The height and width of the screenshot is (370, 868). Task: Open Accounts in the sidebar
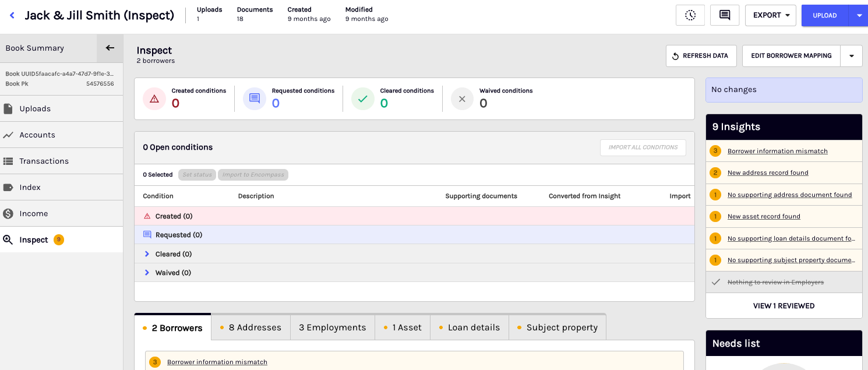click(61, 135)
